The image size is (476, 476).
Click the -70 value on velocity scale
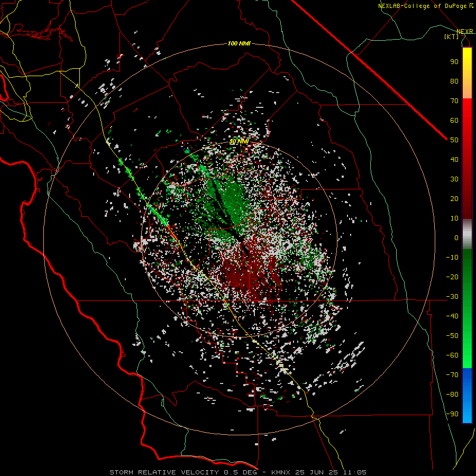pyautogui.click(x=452, y=375)
